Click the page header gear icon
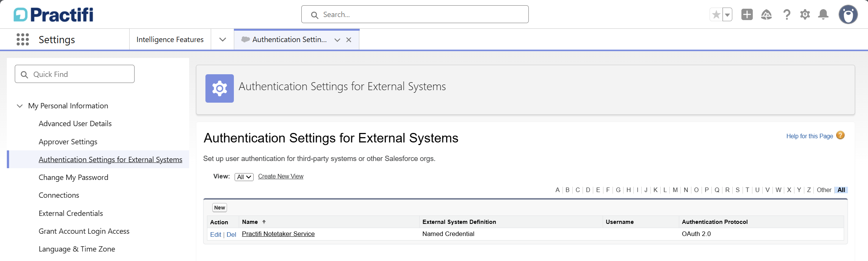The height and width of the screenshot is (261, 868). pos(219,88)
